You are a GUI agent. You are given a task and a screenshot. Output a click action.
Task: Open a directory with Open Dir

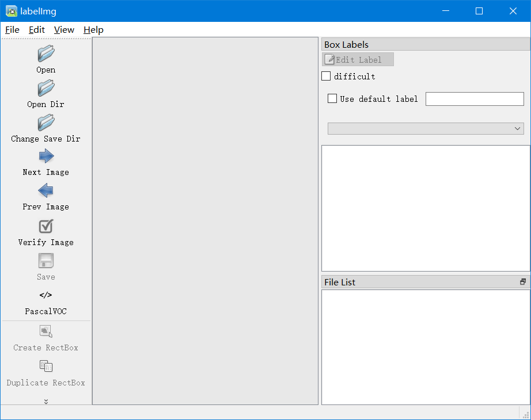(x=46, y=89)
